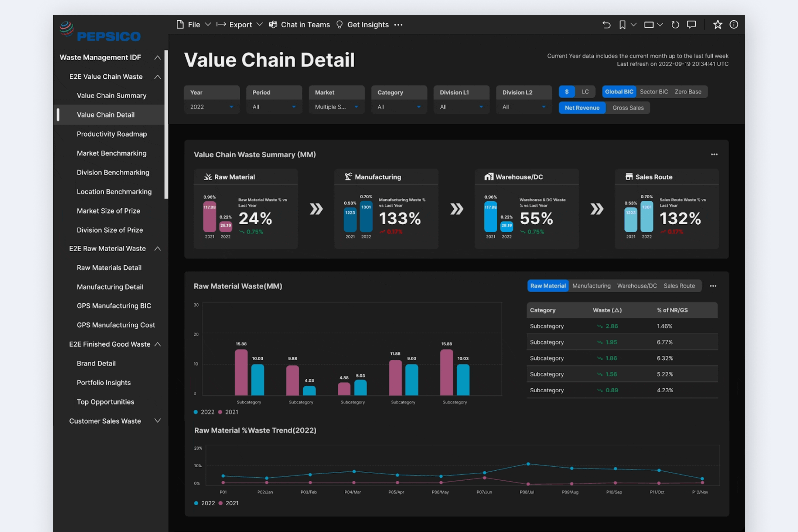Expand Customer Sales Waste section
Image resolution: width=798 pixels, height=532 pixels.
click(x=157, y=421)
